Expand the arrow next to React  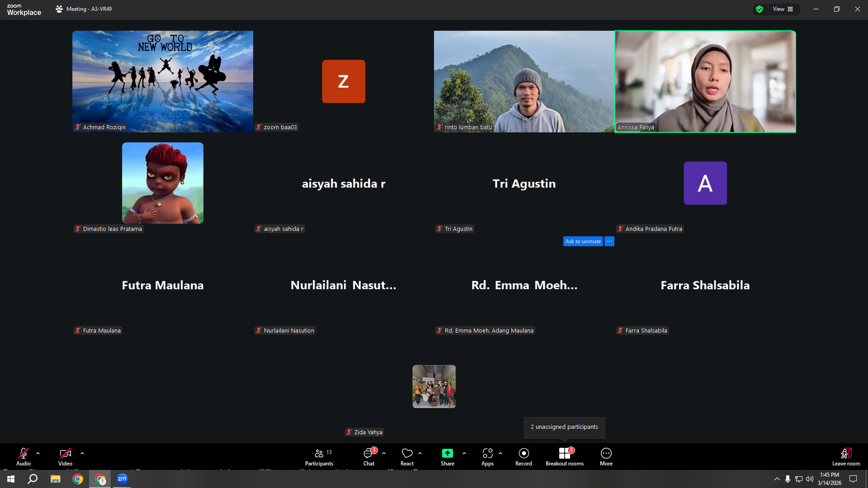[x=420, y=453]
